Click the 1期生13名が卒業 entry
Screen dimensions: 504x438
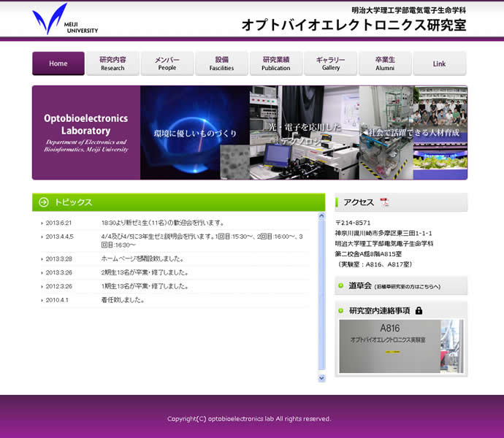145,286
